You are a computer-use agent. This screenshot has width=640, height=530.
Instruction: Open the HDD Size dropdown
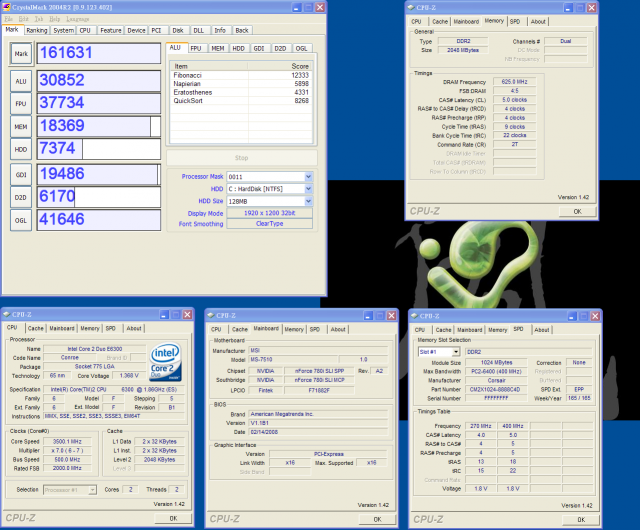(309, 201)
